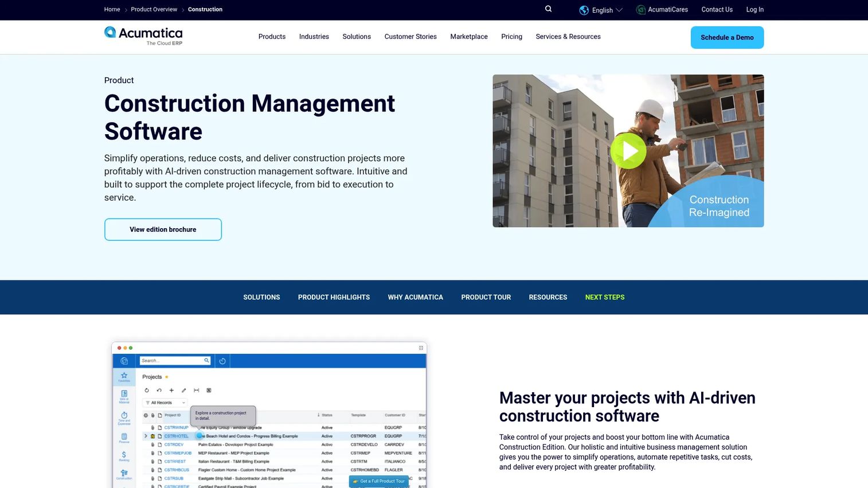Play the Construction Re-Imagined video
The height and width of the screenshot is (488, 868).
tap(628, 151)
